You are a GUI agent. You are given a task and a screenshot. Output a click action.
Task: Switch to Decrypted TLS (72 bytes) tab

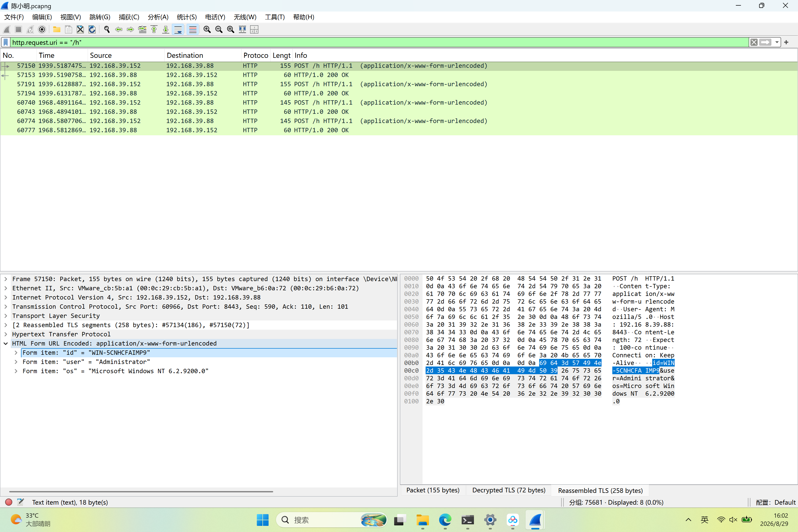point(509,490)
